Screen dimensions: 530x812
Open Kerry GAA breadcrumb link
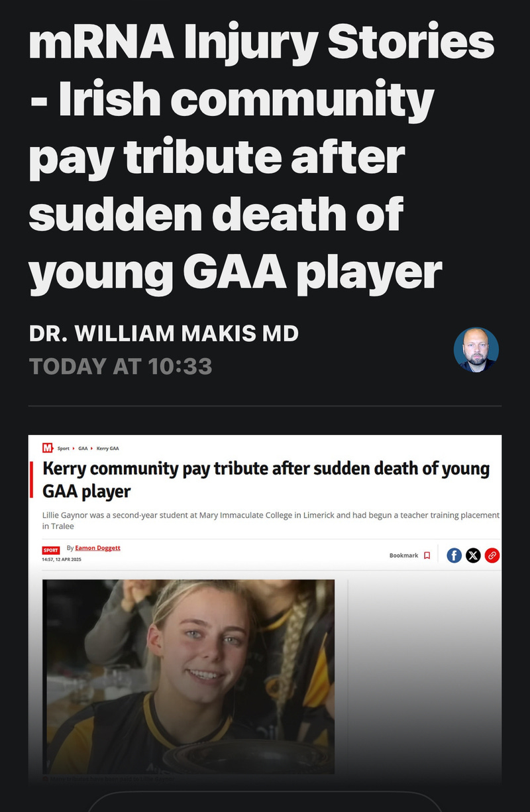[107, 449]
